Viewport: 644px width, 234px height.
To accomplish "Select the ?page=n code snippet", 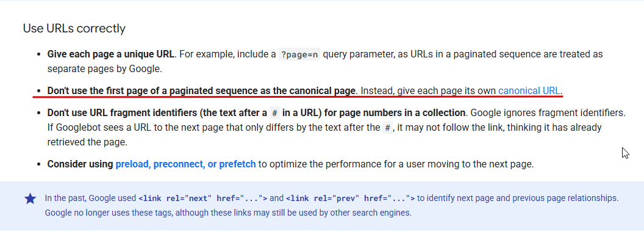I will tap(299, 54).
